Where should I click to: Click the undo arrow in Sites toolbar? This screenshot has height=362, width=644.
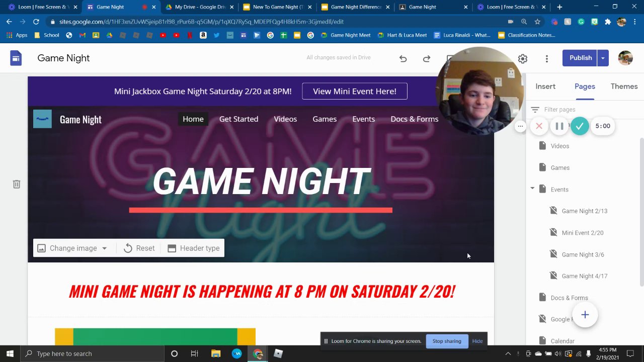(x=403, y=58)
